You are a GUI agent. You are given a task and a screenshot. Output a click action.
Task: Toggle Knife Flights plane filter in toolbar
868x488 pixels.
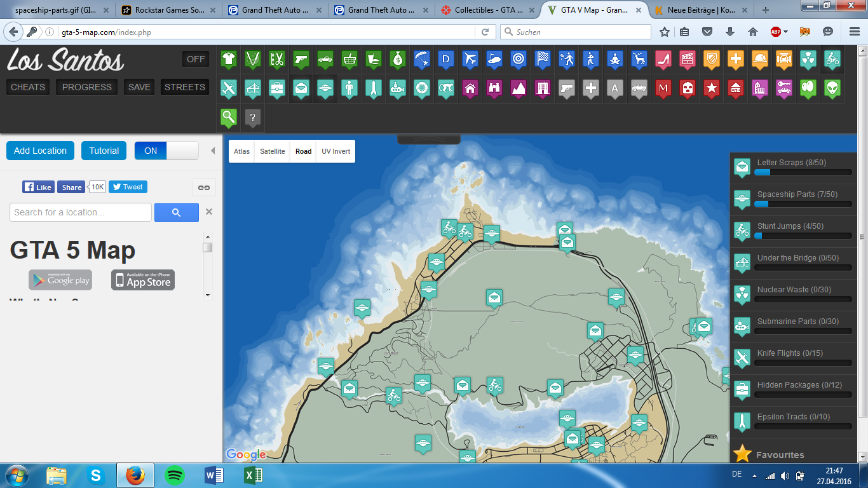[x=229, y=89]
